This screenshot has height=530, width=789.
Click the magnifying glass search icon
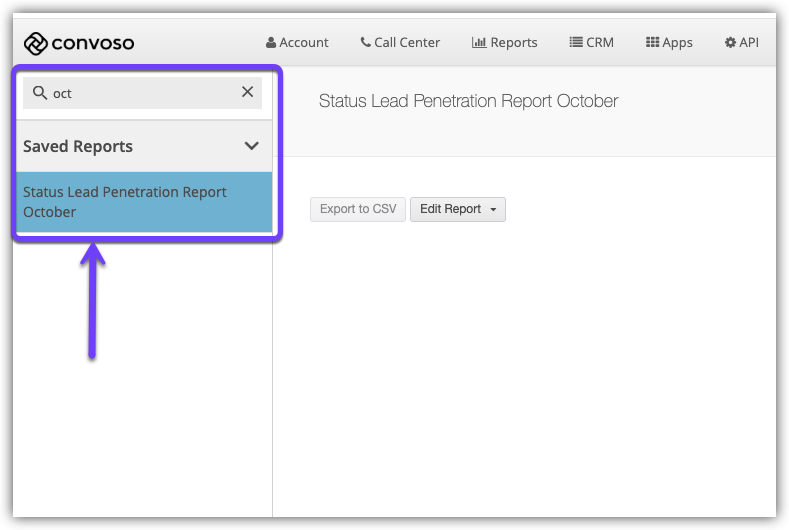(40, 93)
